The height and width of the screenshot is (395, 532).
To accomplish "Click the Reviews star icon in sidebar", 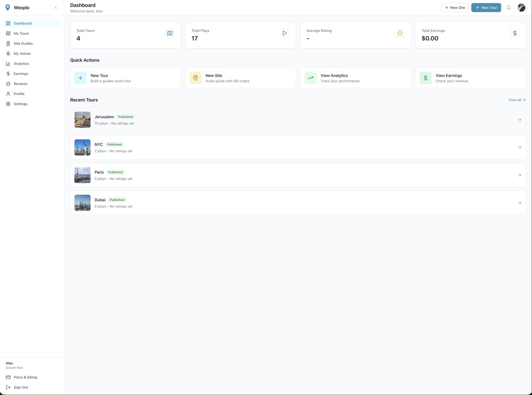I will point(8,84).
